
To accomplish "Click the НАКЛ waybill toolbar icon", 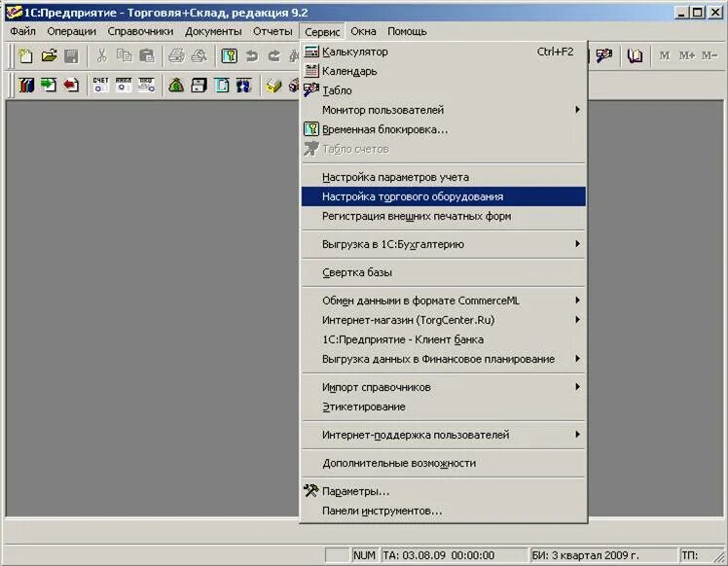I will tap(124, 86).
